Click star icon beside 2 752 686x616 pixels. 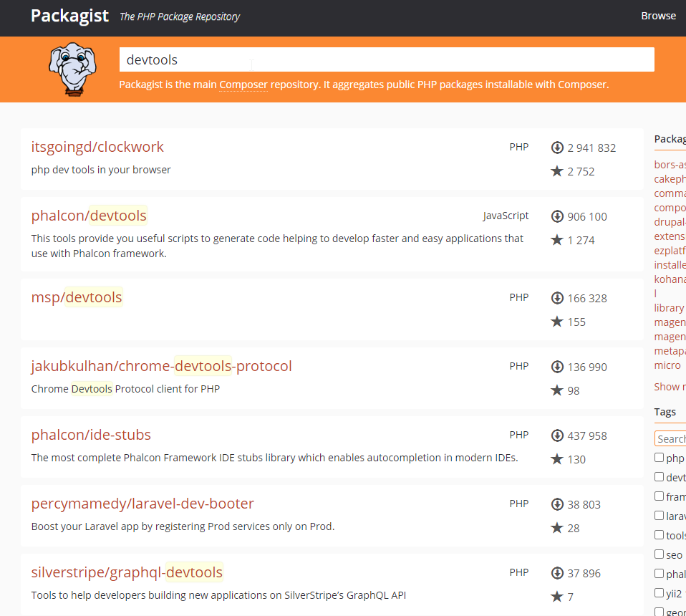tap(557, 171)
